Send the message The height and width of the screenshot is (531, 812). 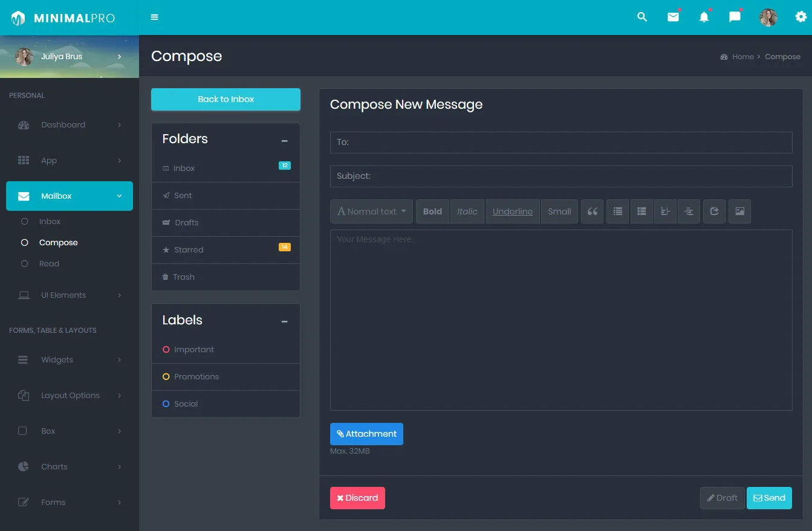[769, 498]
